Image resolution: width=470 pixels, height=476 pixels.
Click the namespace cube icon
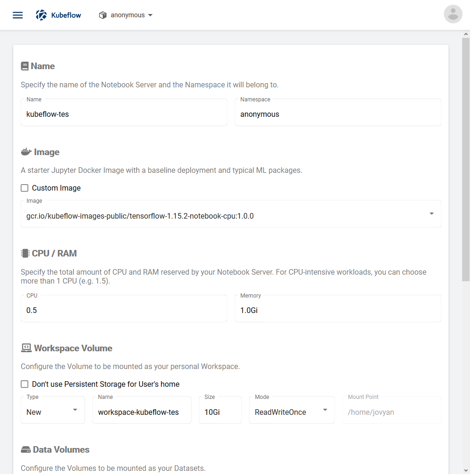(x=103, y=15)
